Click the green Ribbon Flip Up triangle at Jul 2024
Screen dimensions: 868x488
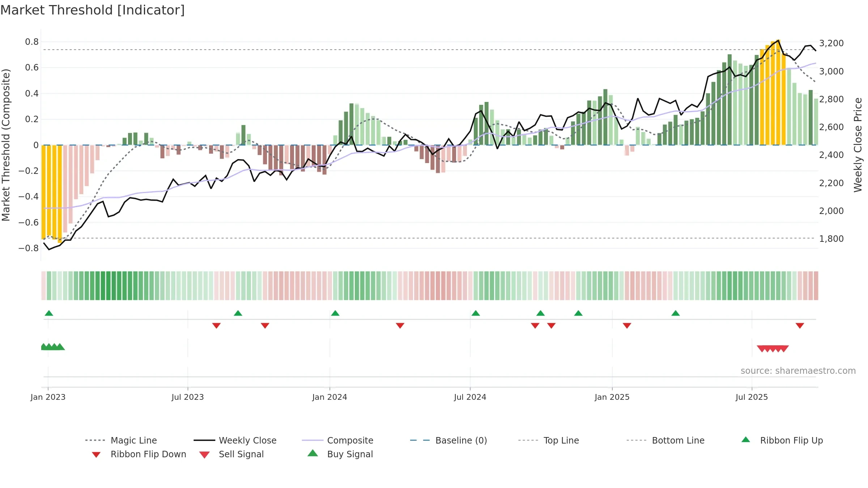pyautogui.click(x=476, y=313)
